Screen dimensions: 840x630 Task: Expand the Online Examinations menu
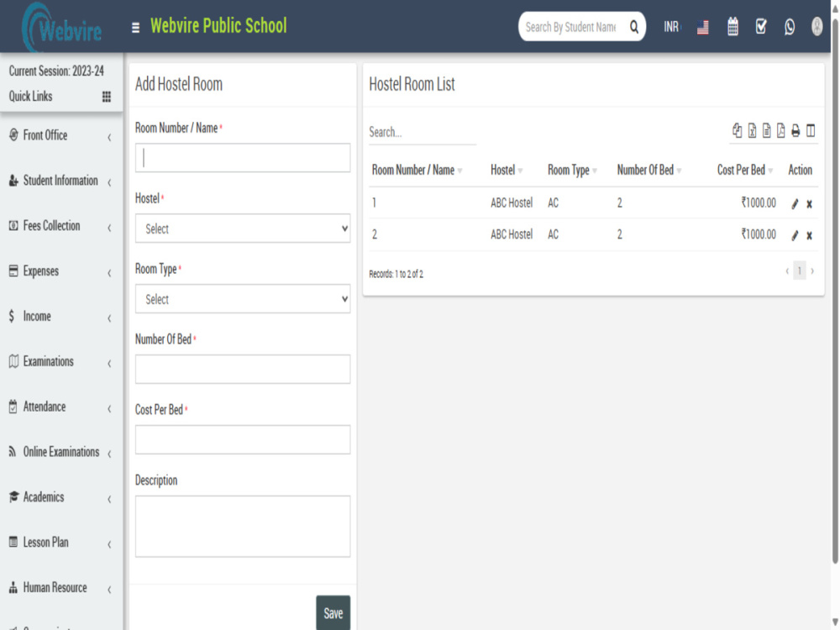coord(61,452)
